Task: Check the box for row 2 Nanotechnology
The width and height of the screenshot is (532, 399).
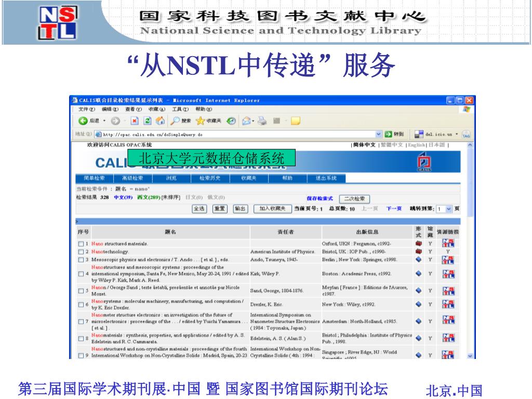Action: click(x=81, y=252)
